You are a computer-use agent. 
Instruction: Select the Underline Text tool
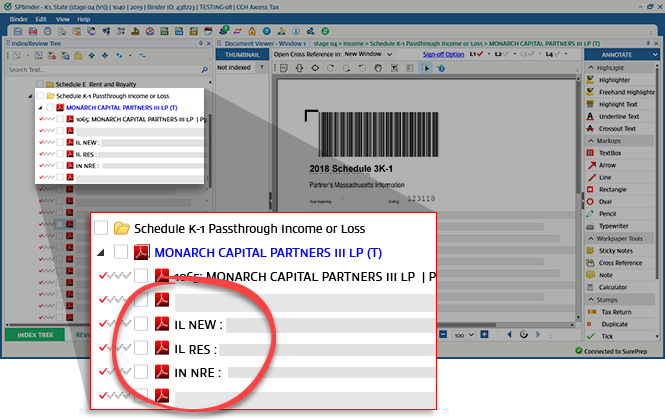[x=619, y=117]
